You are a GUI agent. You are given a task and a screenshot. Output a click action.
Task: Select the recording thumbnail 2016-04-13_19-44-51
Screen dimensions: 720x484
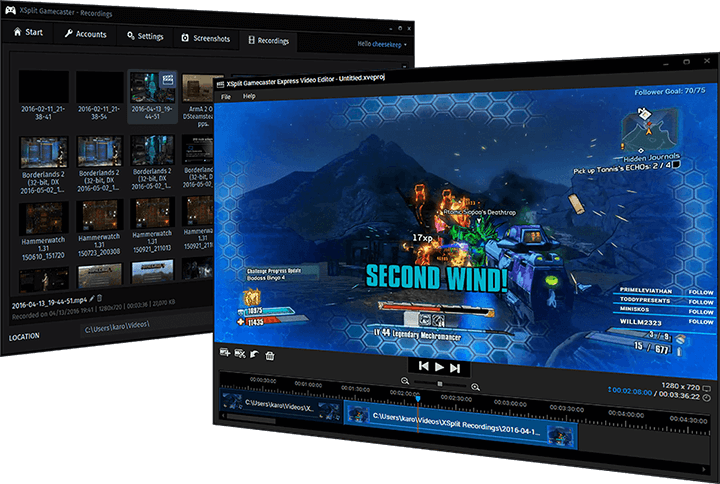(152, 96)
